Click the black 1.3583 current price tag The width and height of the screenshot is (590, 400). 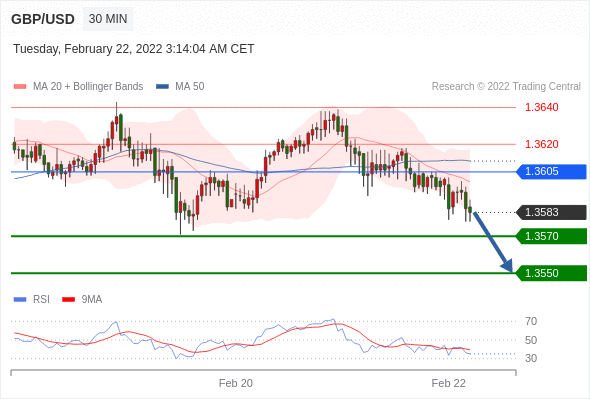(x=551, y=212)
